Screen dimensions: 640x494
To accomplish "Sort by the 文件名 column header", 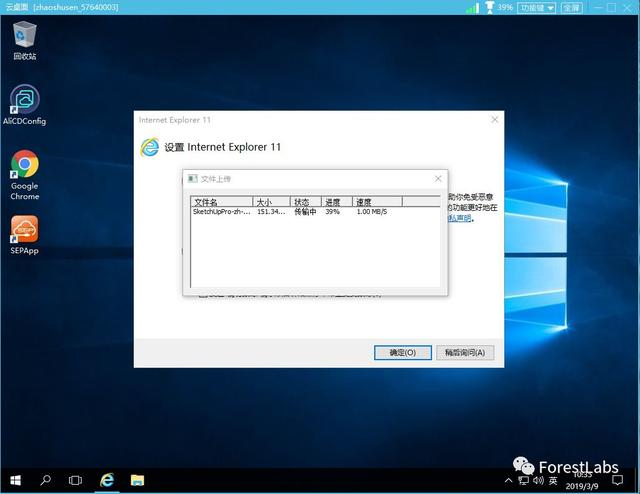I will 222,202.
